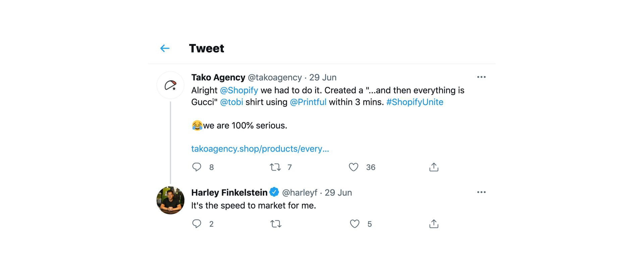This screenshot has width=644, height=268.
Task: Open more options on Harley's reply
Action: (x=481, y=192)
